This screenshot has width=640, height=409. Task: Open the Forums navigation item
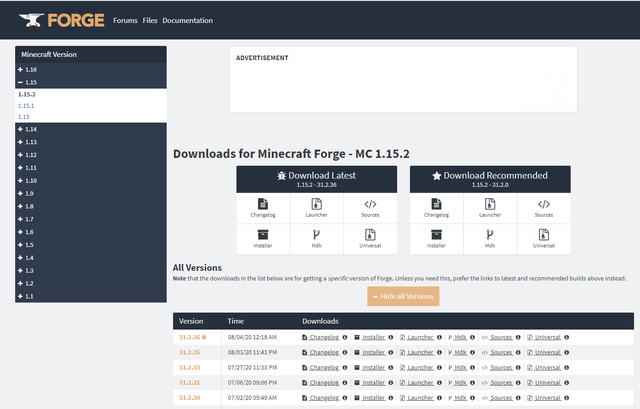125,20
